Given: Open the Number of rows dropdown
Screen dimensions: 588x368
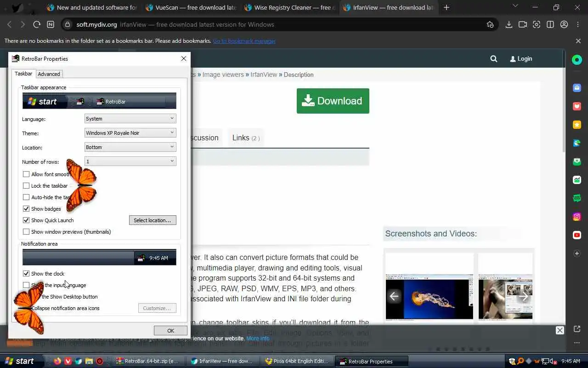Looking at the screenshot, I should point(130,161).
